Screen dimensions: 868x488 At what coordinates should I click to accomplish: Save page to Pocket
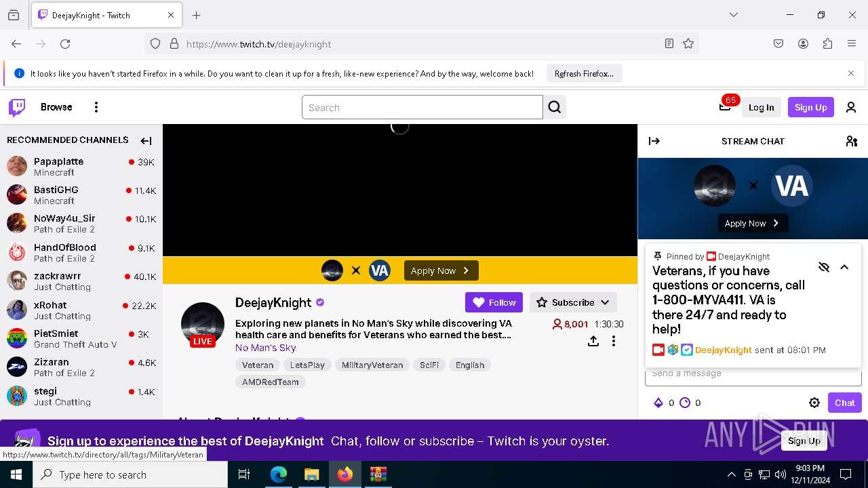[x=778, y=44]
